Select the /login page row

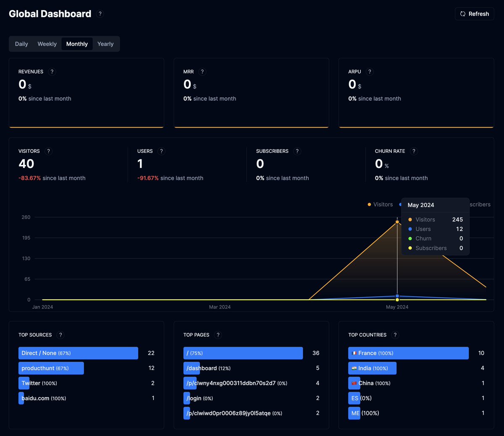(252, 398)
